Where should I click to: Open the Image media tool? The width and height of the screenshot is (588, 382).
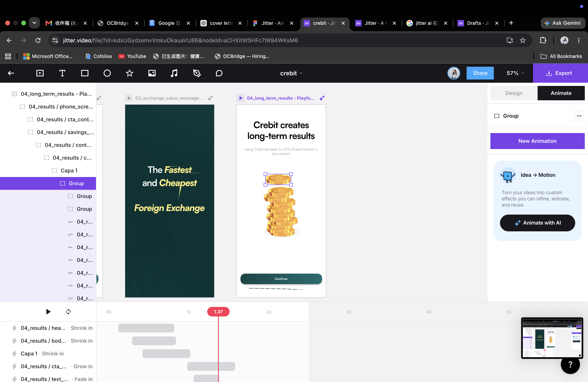click(152, 73)
